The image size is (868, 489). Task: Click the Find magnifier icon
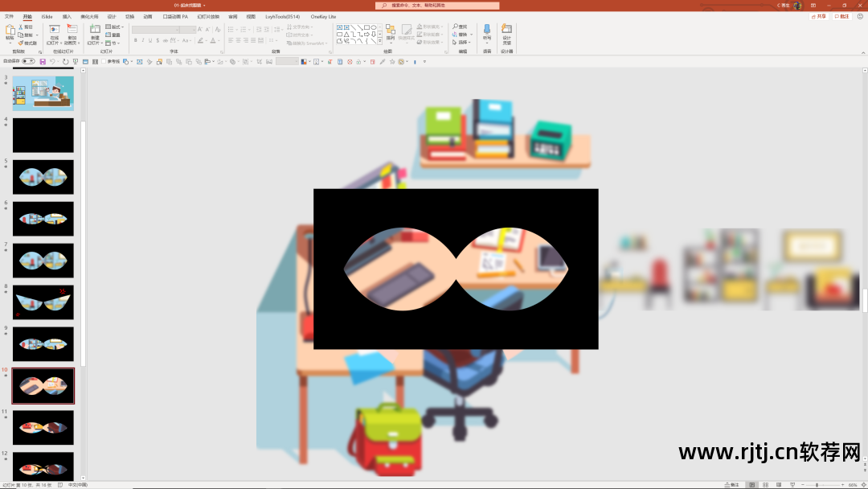(456, 27)
